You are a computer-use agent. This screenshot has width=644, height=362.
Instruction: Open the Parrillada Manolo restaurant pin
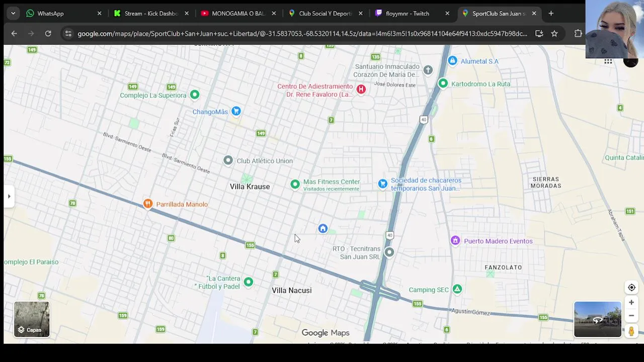[147, 204]
